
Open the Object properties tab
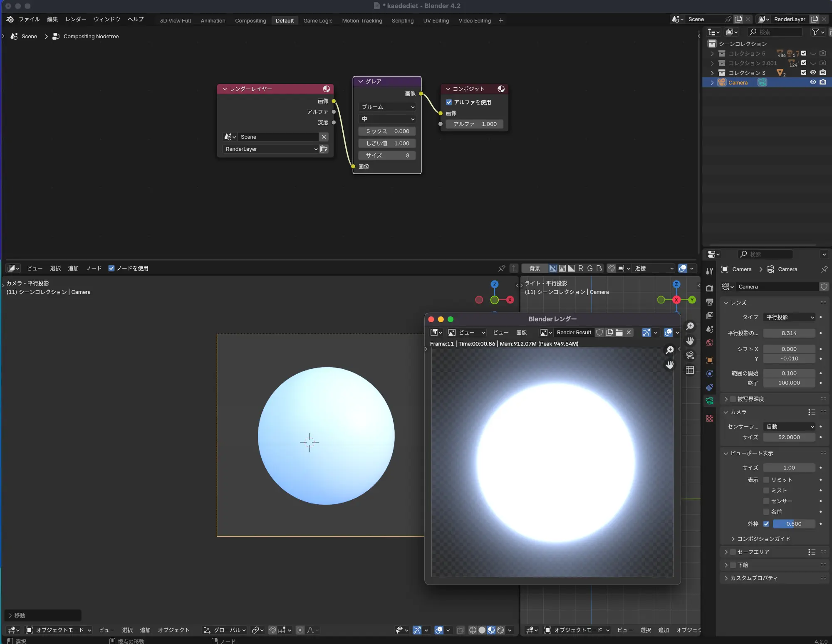tap(710, 360)
